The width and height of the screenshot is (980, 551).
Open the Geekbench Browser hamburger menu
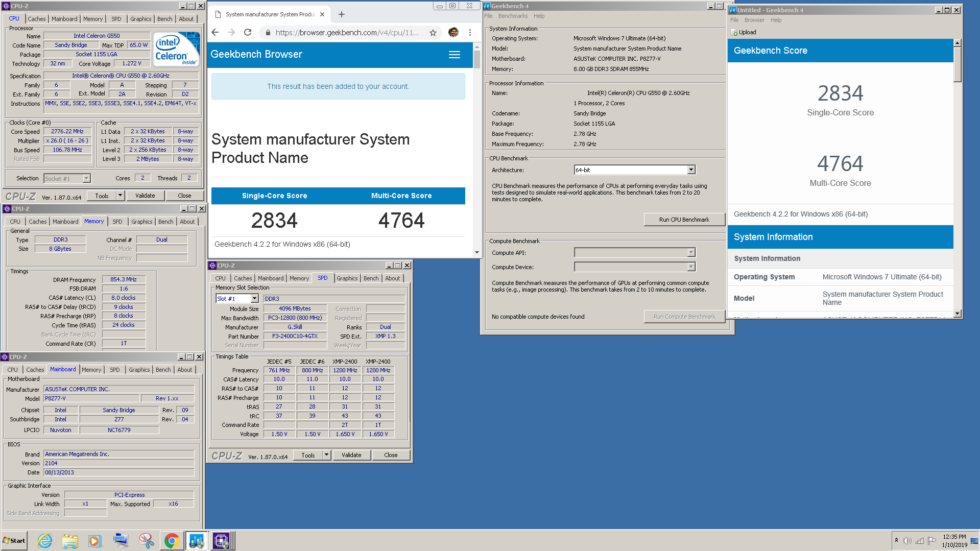(455, 55)
